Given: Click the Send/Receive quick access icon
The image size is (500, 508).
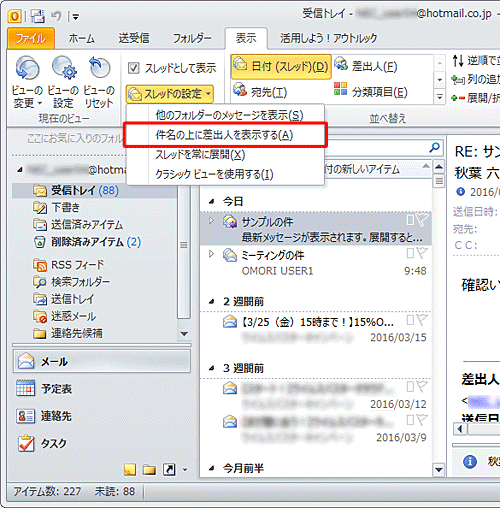Looking at the screenshot, I should (x=38, y=16).
